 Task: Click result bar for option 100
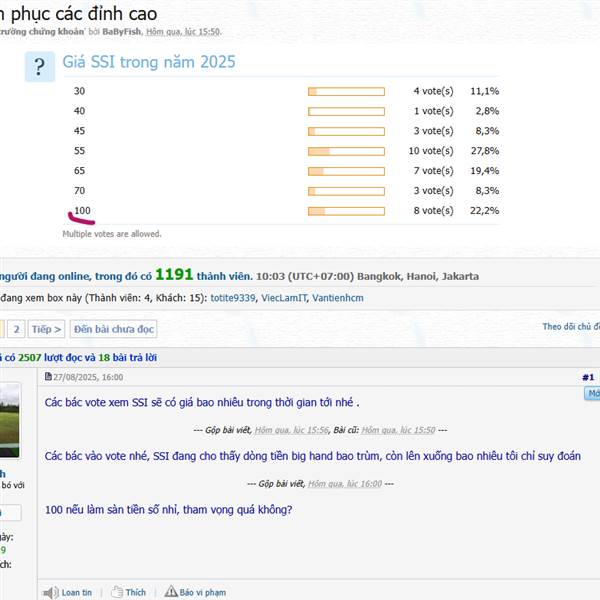click(346, 211)
